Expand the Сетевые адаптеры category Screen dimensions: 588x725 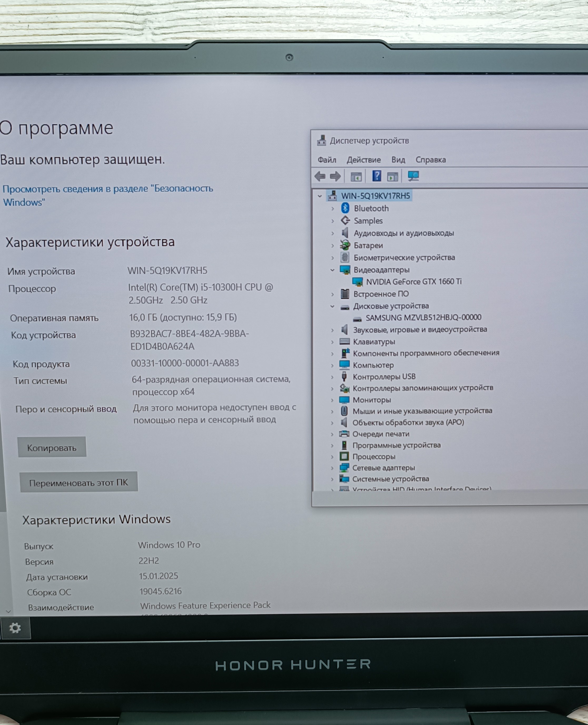[332, 468]
